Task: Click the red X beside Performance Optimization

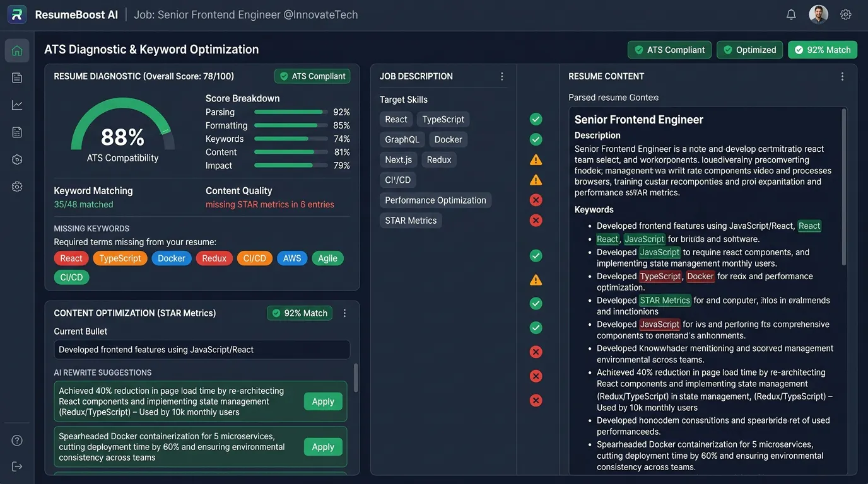Action: pyautogui.click(x=536, y=200)
